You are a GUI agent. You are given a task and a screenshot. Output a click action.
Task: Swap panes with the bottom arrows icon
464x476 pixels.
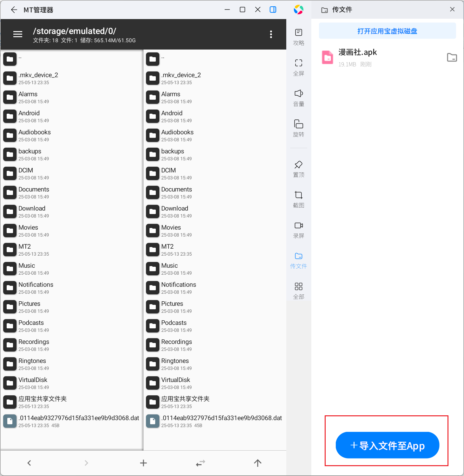tap(201, 463)
